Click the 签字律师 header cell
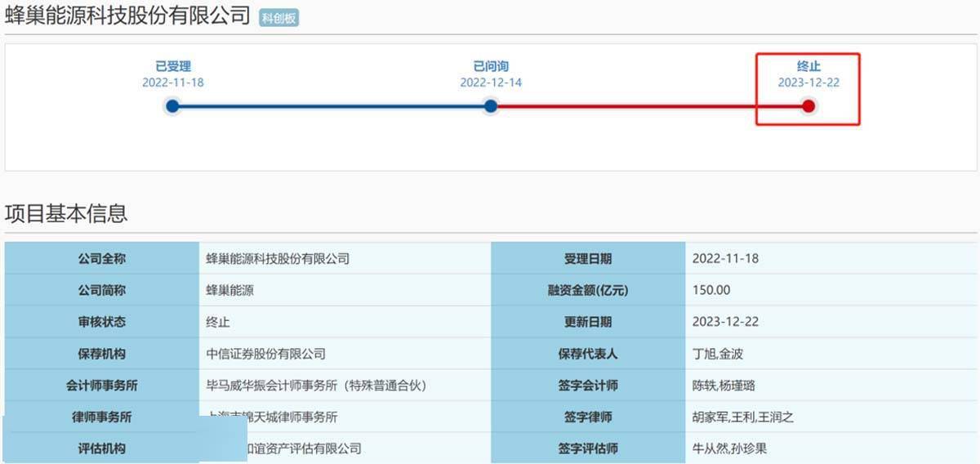980x464 pixels. 588,417
